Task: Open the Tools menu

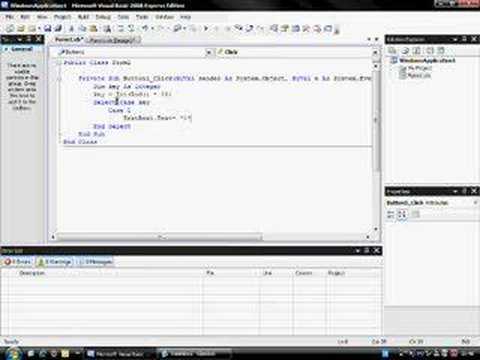Action: [x=142, y=17]
